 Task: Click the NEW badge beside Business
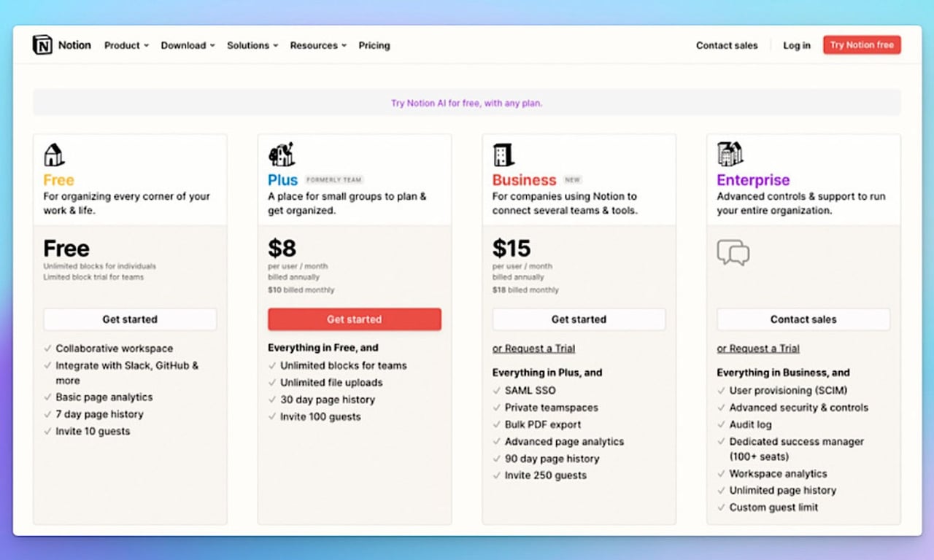573,180
